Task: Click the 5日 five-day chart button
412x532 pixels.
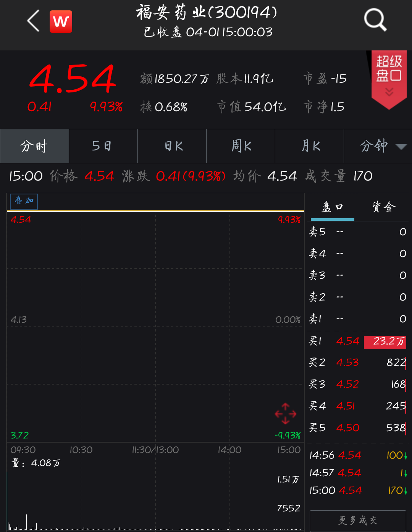Action: pos(103,146)
